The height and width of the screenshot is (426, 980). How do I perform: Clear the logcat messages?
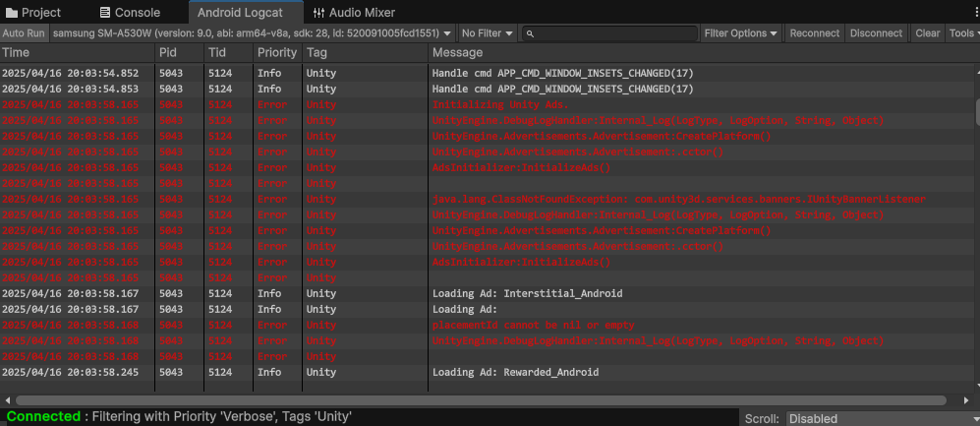pyautogui.click(x=928, y=33)
